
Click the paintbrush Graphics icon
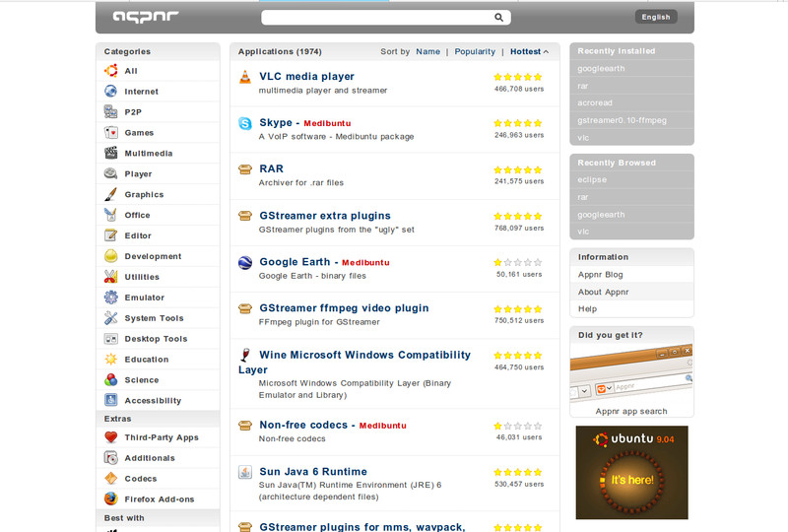pos(110,194)
